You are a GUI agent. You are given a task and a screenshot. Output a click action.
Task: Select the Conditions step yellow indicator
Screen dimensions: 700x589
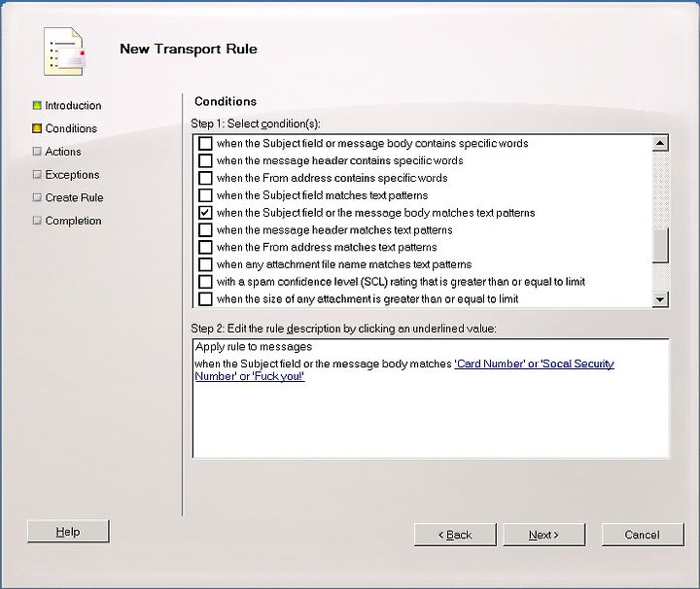click(x=37, y=128)
